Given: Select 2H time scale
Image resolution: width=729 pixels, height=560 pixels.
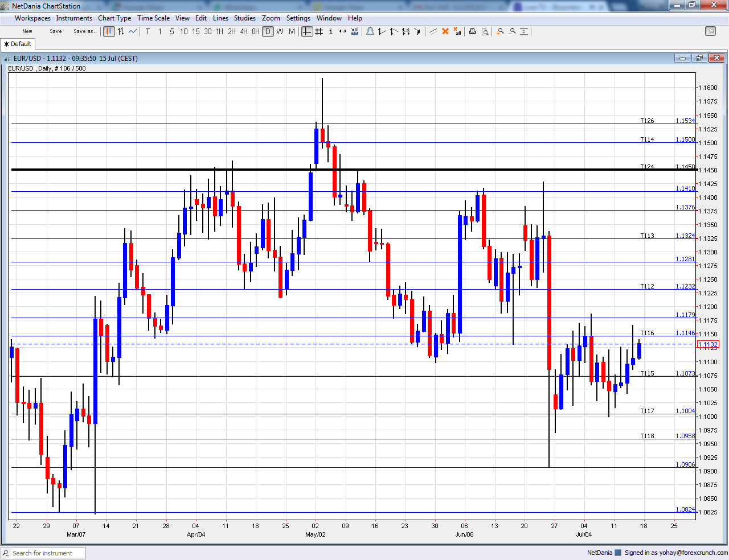Looking at the screenshot, I should pyautogui.click(x=232, y=31).
